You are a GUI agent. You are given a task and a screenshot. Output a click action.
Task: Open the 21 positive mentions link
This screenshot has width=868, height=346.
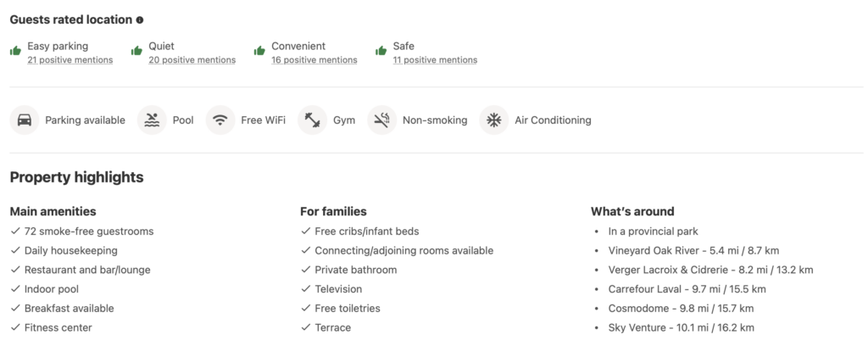pyautogui.click(x=70, y=60)
